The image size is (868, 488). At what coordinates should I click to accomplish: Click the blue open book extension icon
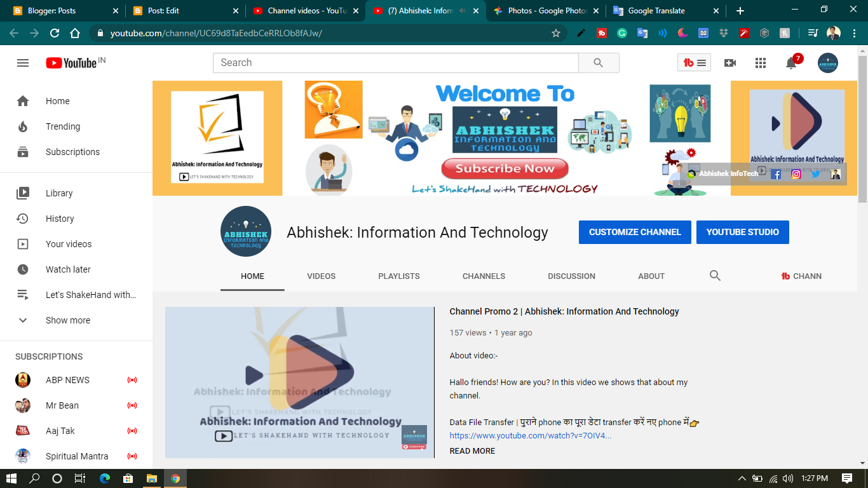(703, 33)
